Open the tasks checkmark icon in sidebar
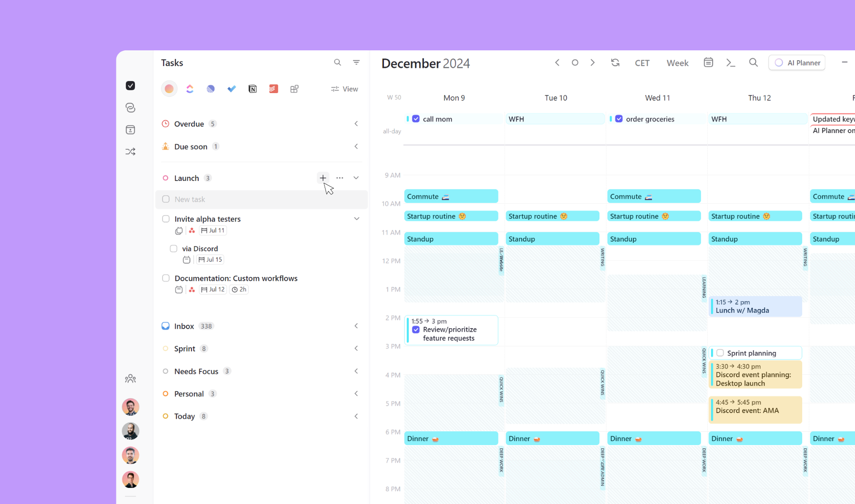This screenshot has height=504, width=855. (130, 86)
